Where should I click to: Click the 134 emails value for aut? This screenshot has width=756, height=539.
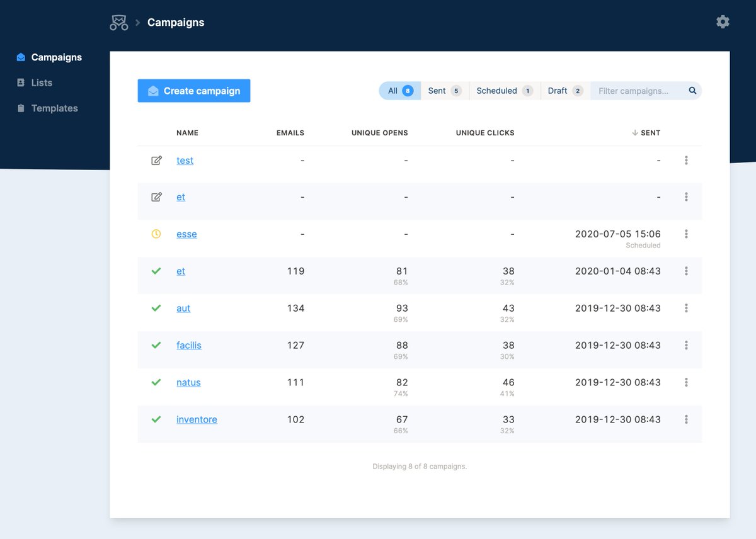click(295, 309)
